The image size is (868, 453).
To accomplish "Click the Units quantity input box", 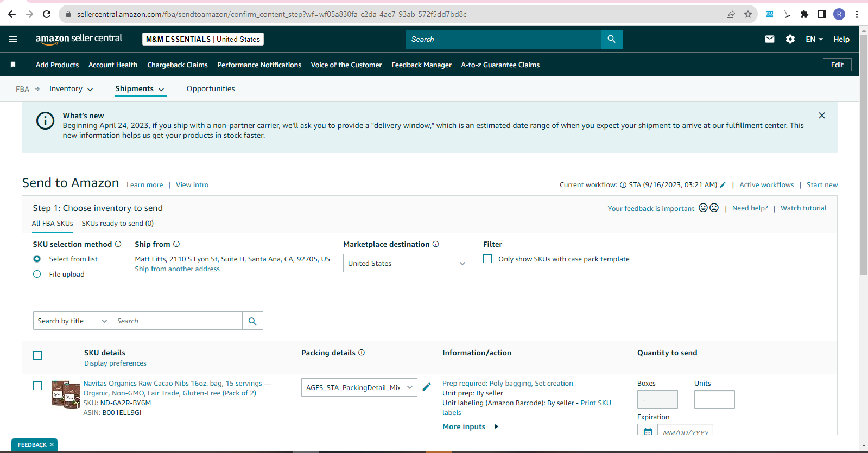I will tap(714, 399).
